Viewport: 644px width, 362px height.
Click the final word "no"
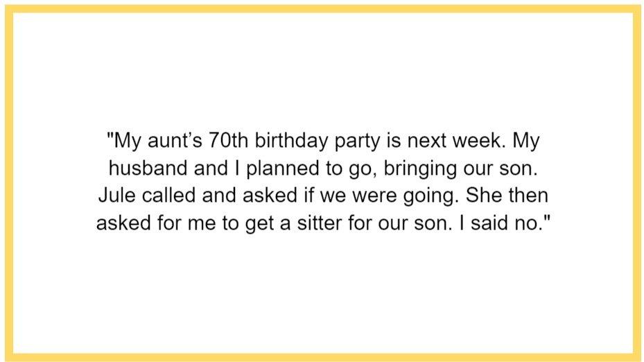point(525,224)
